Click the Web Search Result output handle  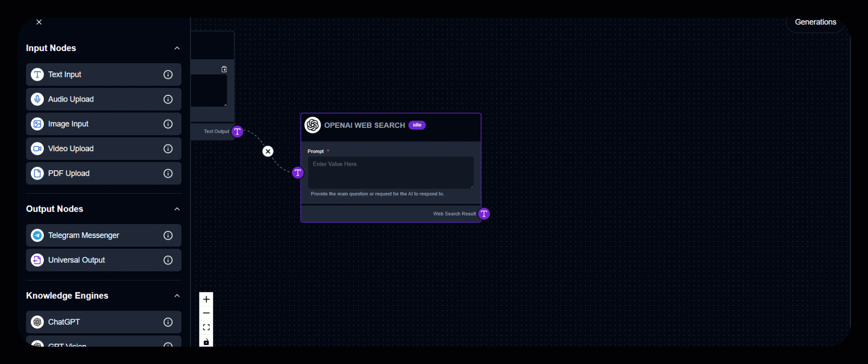point(484,214)
